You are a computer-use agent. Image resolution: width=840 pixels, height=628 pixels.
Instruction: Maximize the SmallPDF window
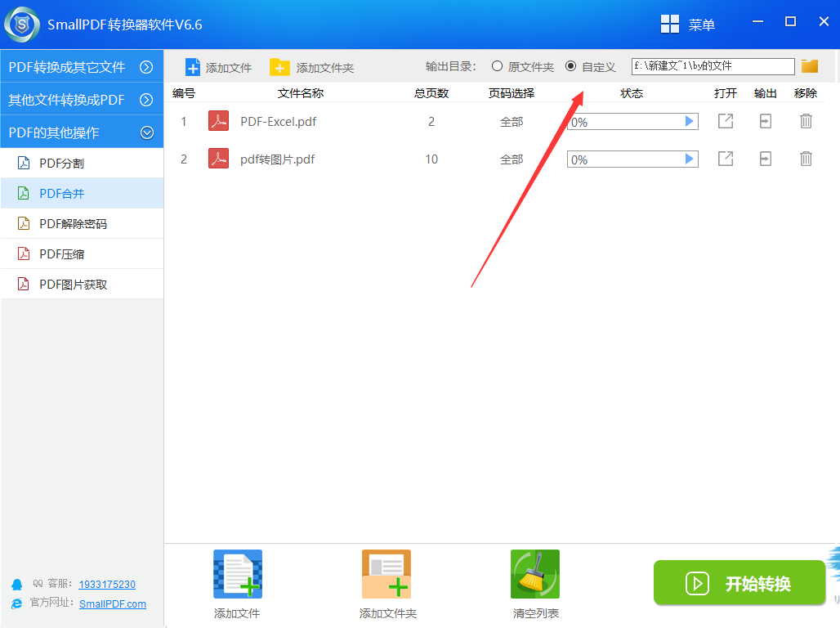point(790,21)
